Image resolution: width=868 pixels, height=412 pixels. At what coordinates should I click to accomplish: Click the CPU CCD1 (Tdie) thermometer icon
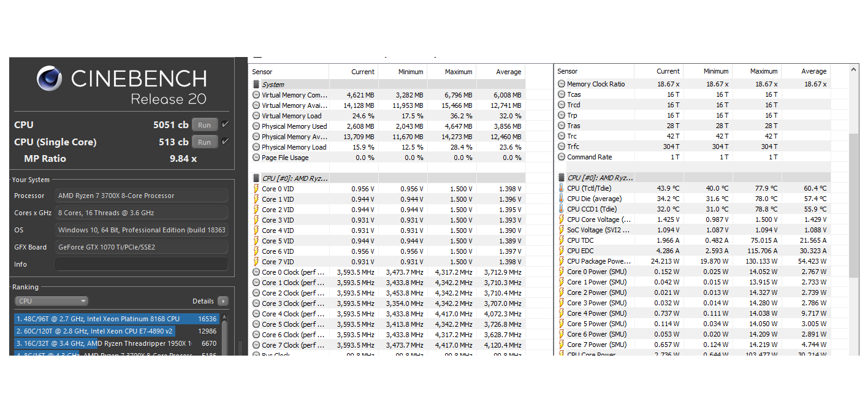[562, 209]
